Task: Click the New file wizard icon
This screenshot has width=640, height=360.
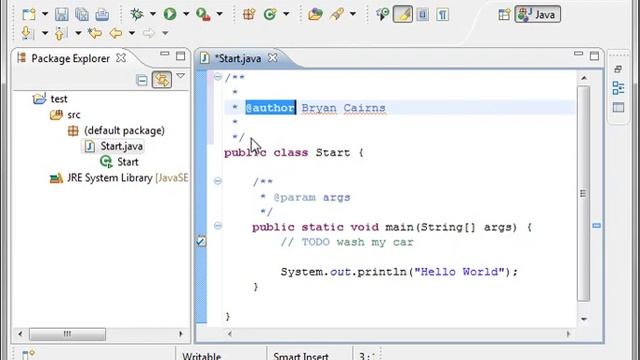Action: coord(29,15)
